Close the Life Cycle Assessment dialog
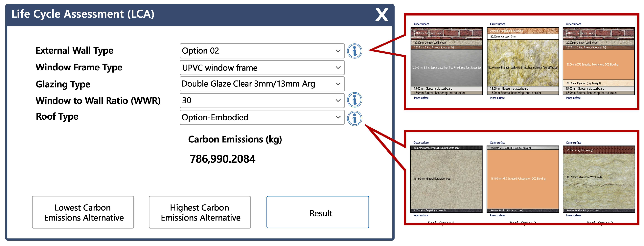 tap(381, 15)
